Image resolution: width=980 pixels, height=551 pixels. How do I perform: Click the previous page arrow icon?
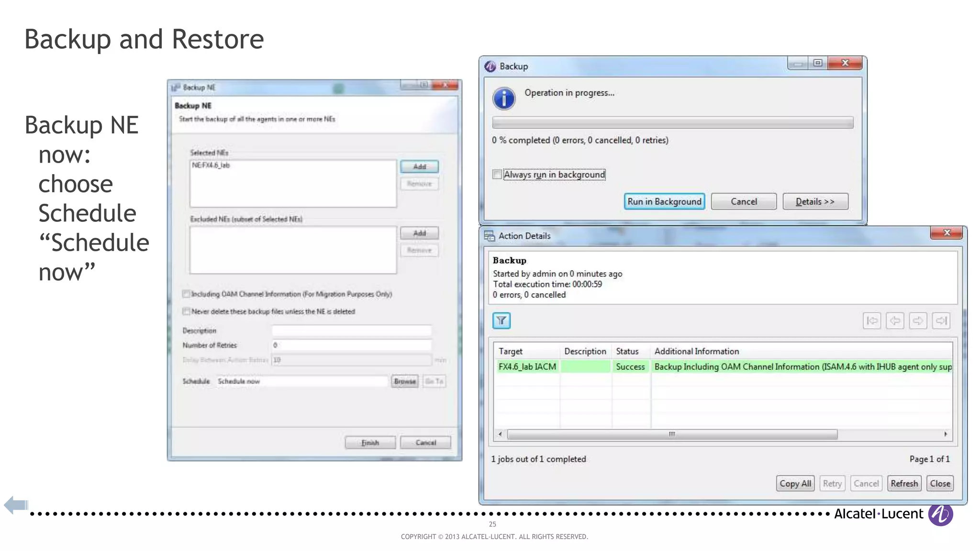895,320
